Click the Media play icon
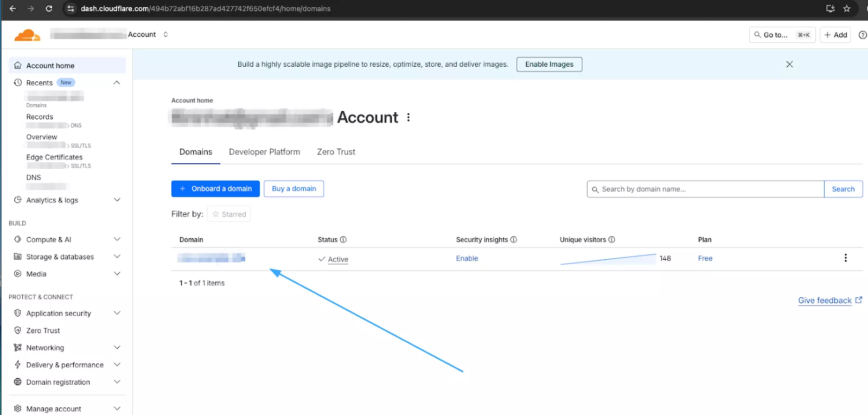The height and width of the screenshot is (415, 868). [x=18, y=274]
